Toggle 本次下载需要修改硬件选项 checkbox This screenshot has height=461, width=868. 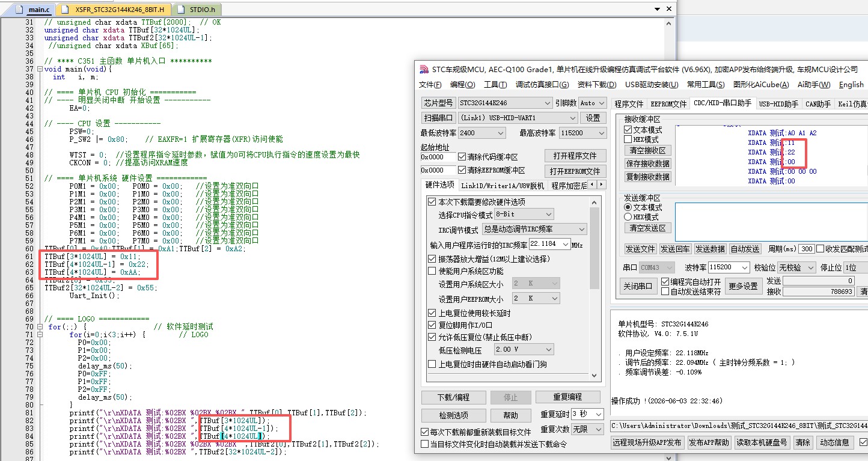[x=432, y=202]
